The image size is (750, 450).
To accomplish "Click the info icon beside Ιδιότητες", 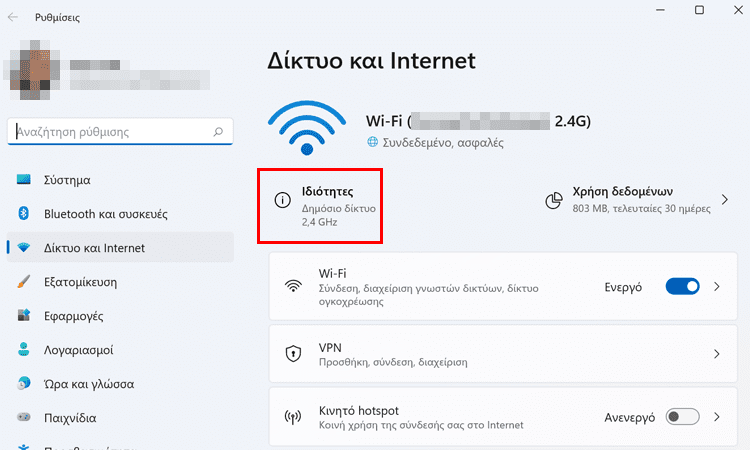I will pyautogui.click(x=282, y=200).
